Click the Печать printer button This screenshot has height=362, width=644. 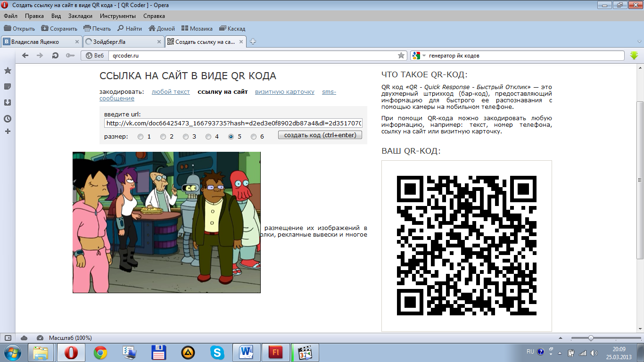(x=97, y=28)
